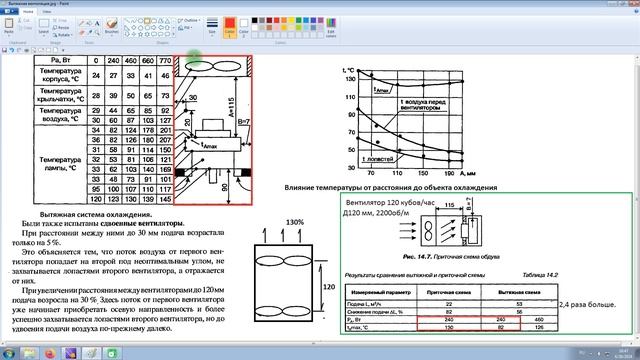The height and width of the screenshot is (360, 640).
Task: Open the Firefox taskbar icon
Action: point(50,353)
